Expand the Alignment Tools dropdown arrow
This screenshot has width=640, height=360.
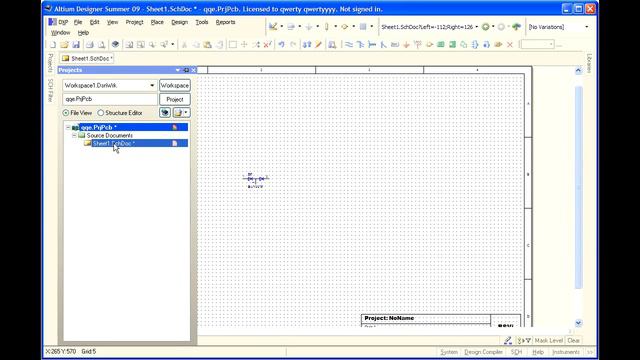click(300, 27)
